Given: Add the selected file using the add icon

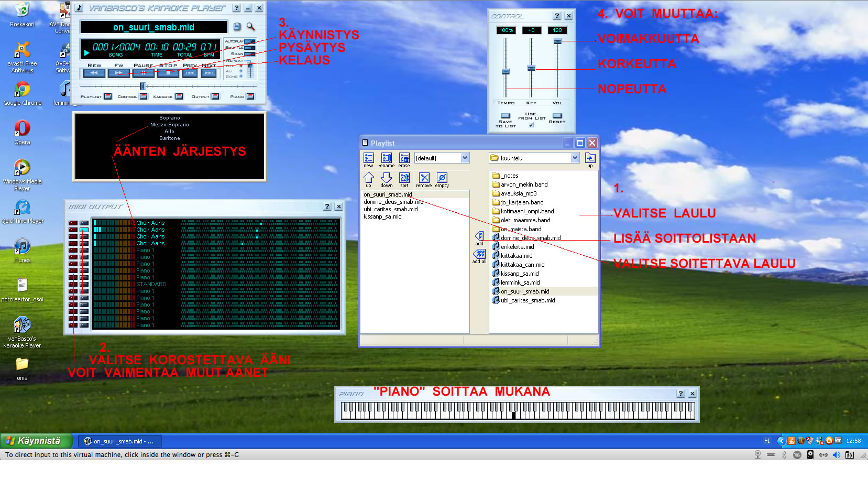Looking at the screenshot, I should tap(479, 236).
